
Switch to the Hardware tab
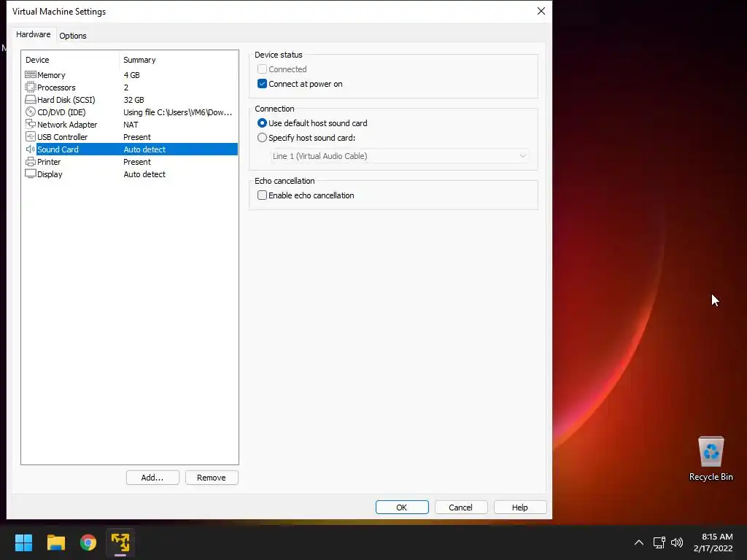(34, 34)
